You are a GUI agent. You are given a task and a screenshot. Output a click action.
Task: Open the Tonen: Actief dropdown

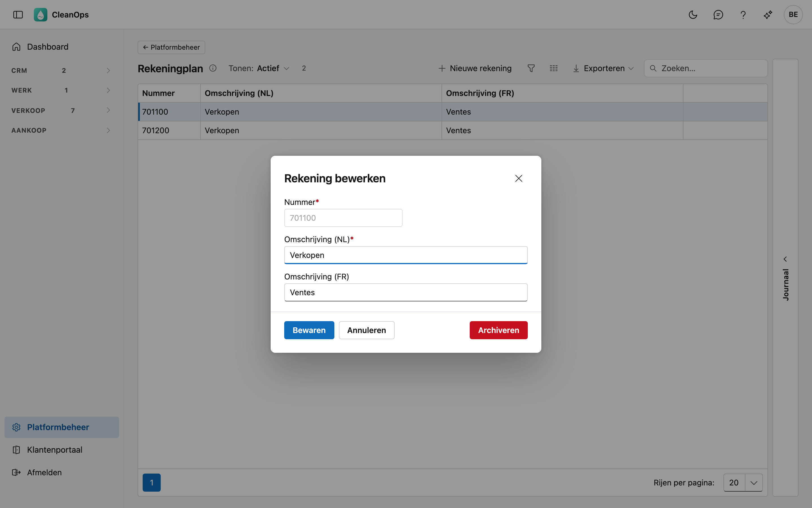pyautogui.click(x=259, y=68)
